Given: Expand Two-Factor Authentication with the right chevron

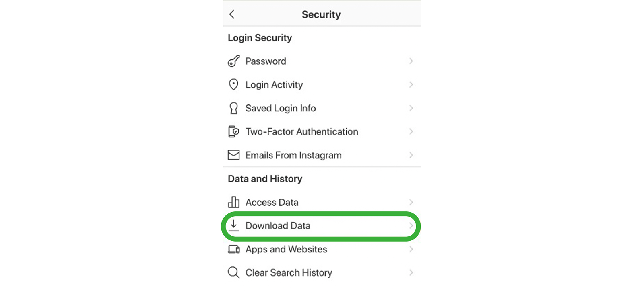Looking at the screenshot, I should tap(411, 131).
